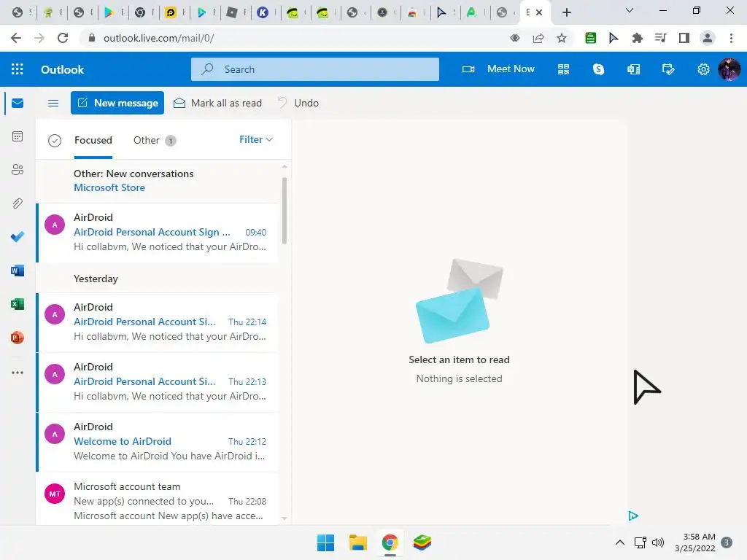The height and width of the screenshot is (560, 747).
Task: Open the Mail icon in left sidebar
Action: point(18,104)
